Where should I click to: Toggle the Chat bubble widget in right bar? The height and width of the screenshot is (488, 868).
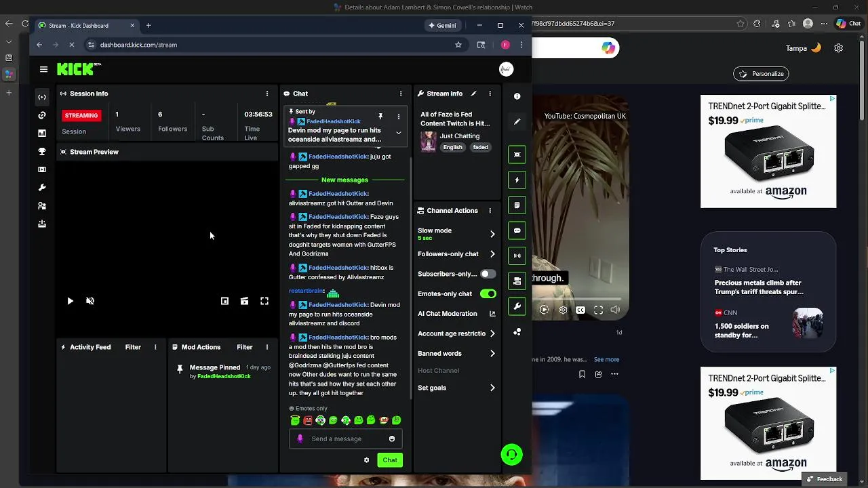tap(517, 230)
